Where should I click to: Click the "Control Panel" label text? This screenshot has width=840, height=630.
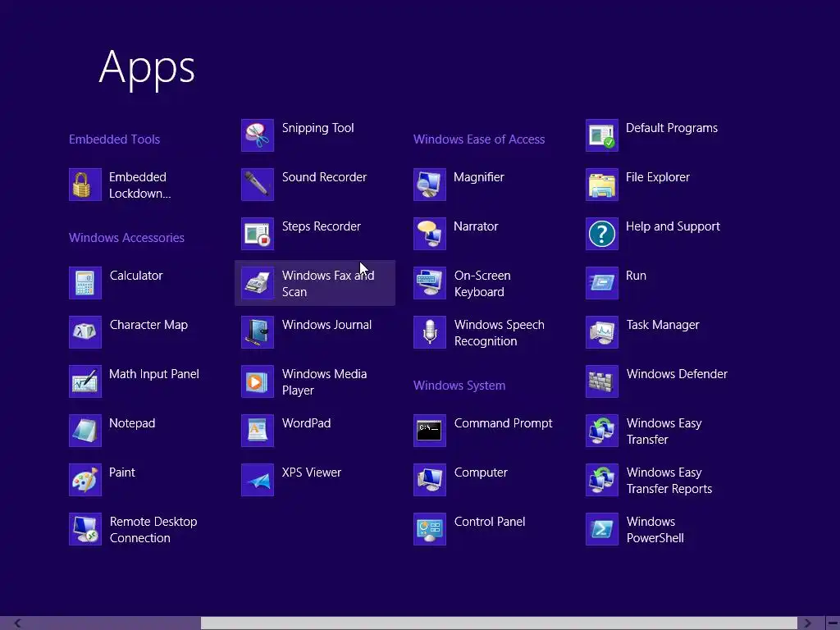point(490,522)
